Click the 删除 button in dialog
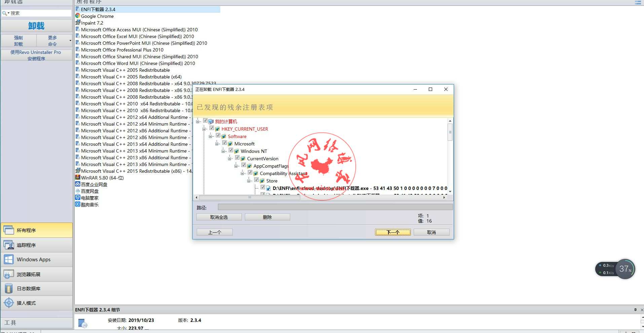The height and width of the screenshot is (333, 644). (267, 217)
